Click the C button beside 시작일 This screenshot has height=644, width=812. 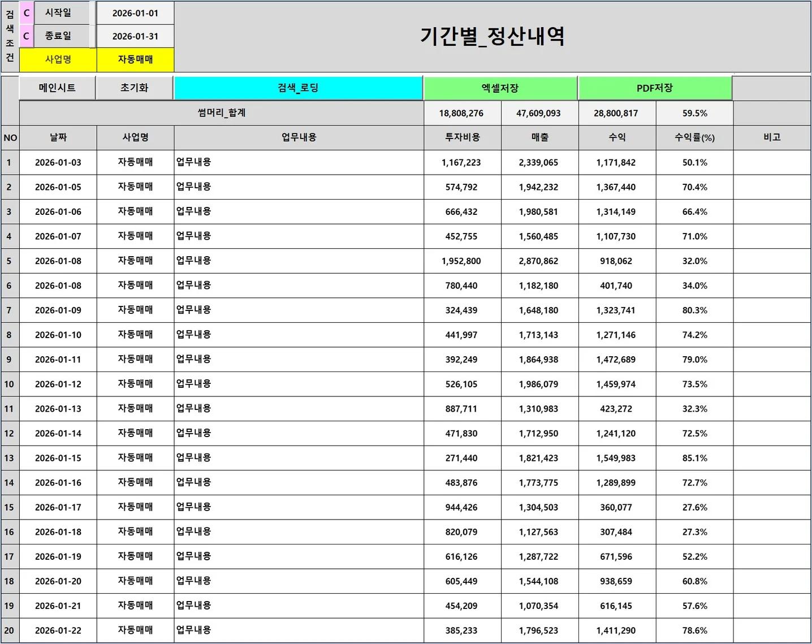(25, 12)
